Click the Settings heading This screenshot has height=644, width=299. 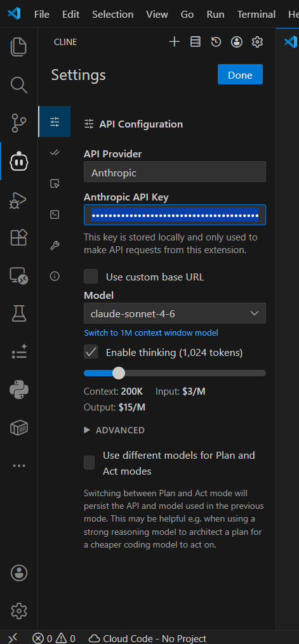click(79, 75)
